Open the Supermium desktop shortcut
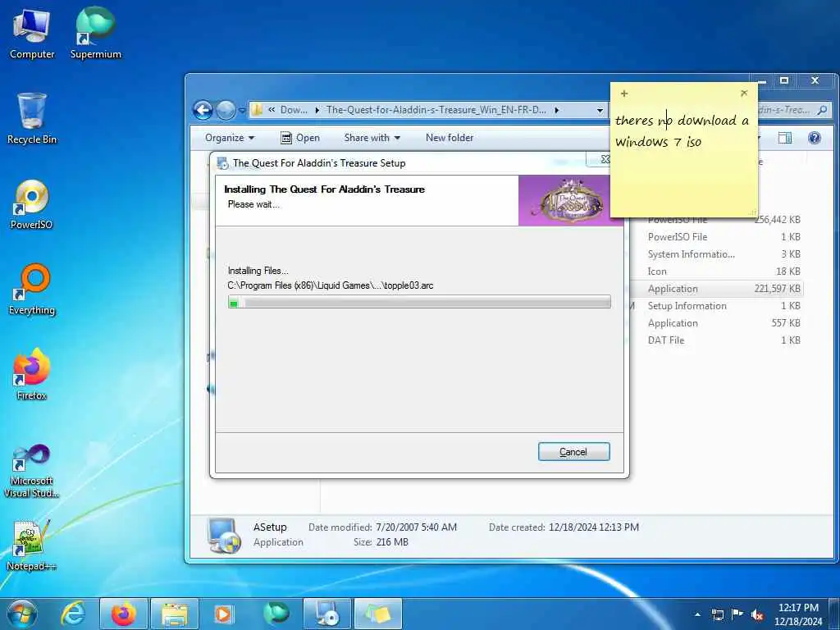The height and width of the screenshot is (630, 840). click(95, 34)
